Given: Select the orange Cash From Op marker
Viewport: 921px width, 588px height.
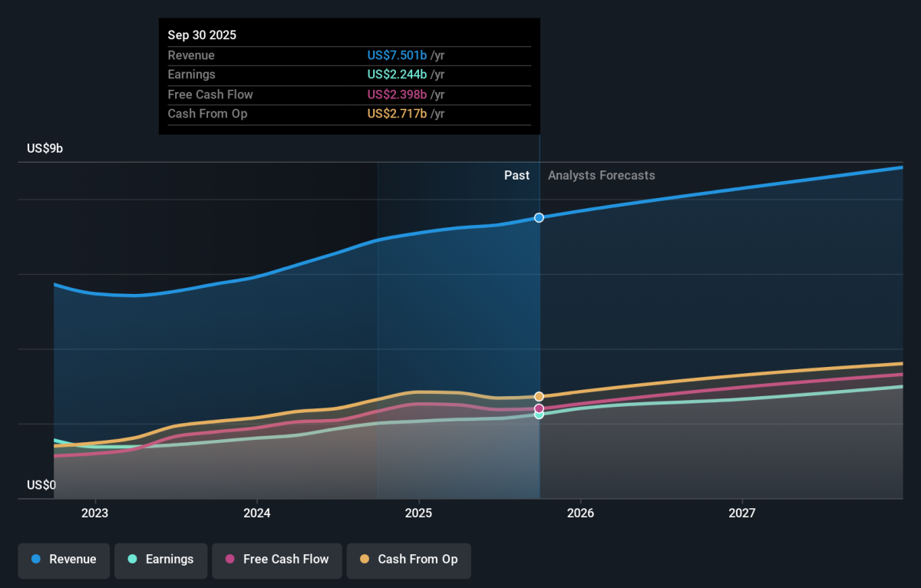Looking at the screenshot, I should (540, 396).
